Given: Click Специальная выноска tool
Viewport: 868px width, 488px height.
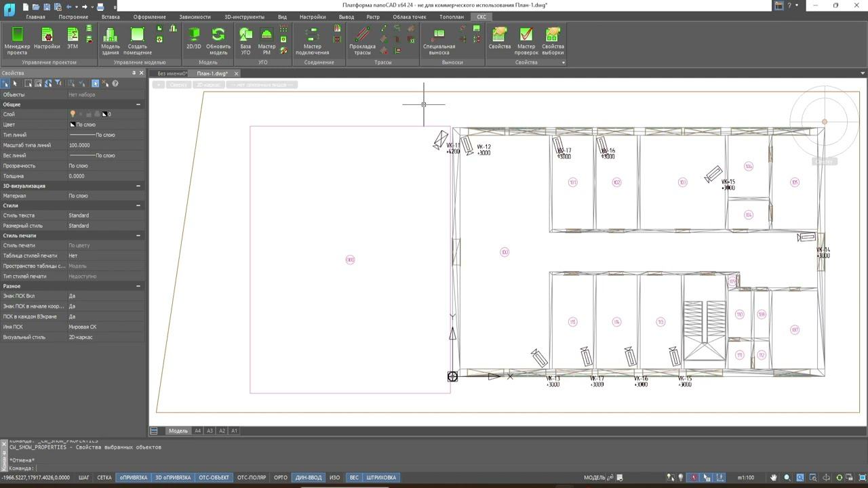Looking at the screenshot, I should (x=439, y=41).
